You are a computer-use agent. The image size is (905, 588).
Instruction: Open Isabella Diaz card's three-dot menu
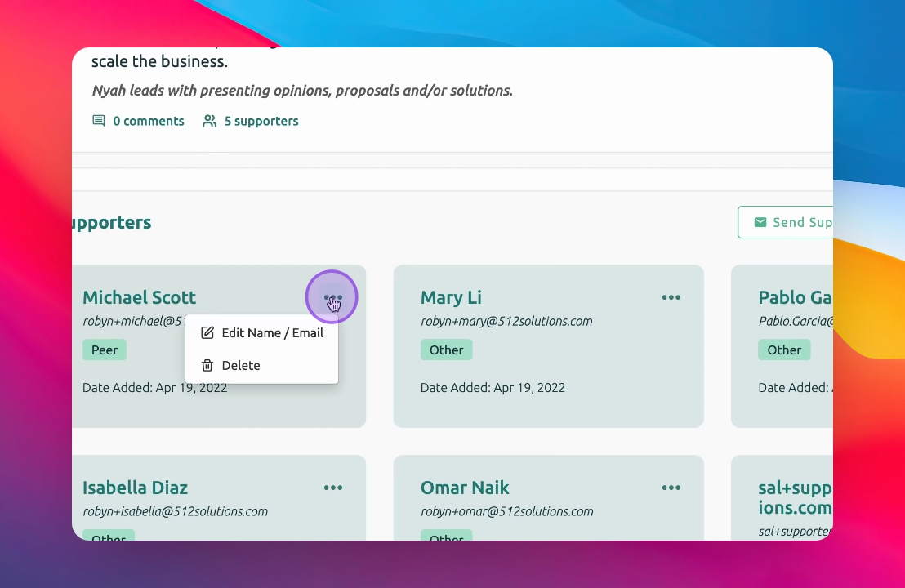[332, 488]
